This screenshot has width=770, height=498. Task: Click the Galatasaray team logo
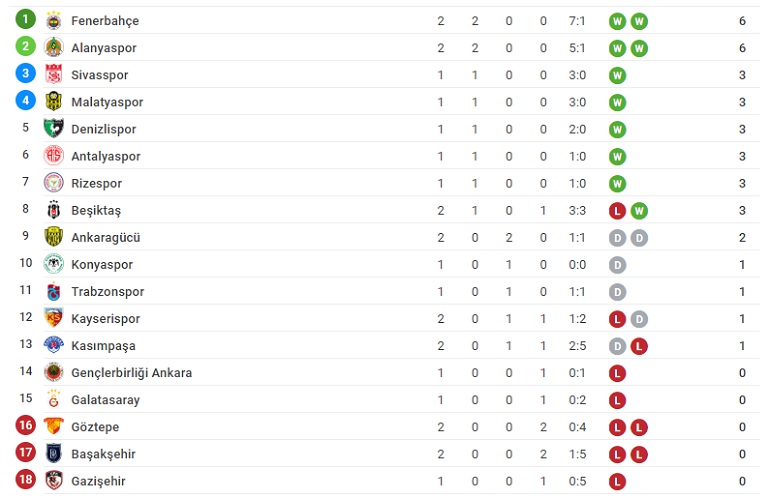click(x=54, y=399)
